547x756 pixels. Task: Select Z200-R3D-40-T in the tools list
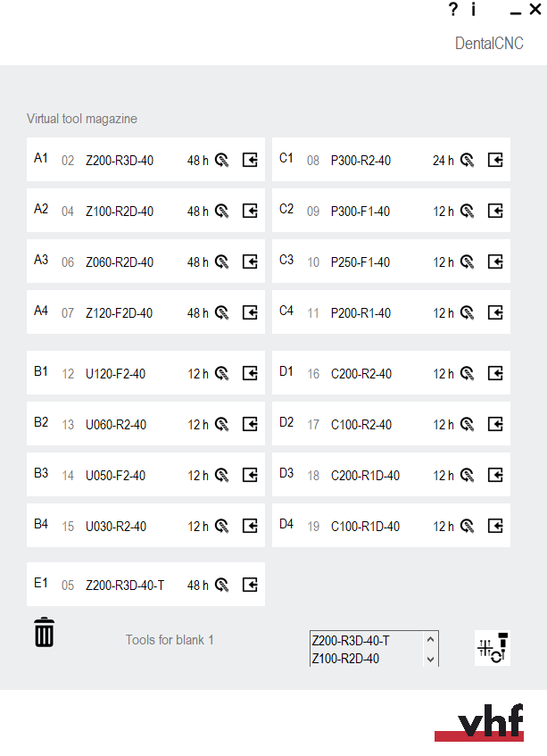tap(351, 641)
